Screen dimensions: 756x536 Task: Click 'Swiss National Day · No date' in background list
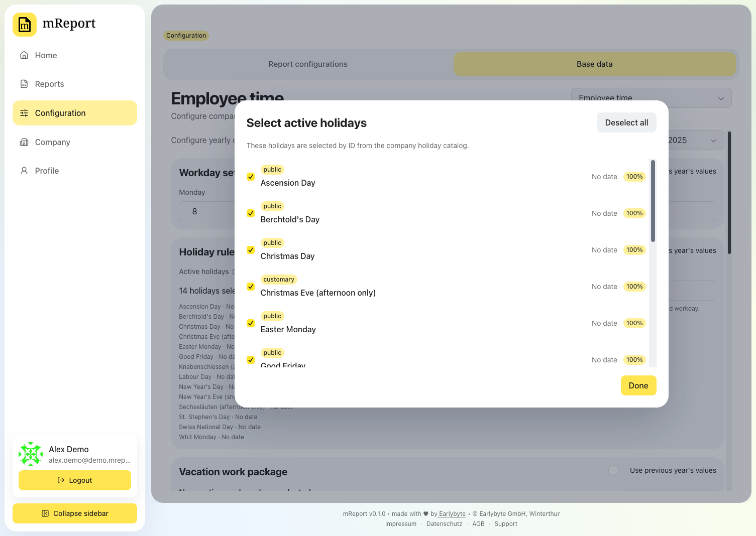click(220, 427)
